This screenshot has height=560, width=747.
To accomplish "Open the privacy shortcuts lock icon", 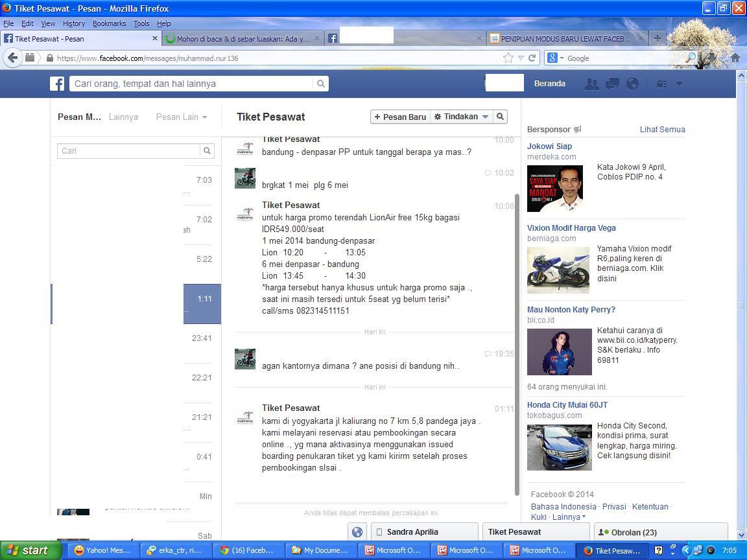I will coord(661,84).
